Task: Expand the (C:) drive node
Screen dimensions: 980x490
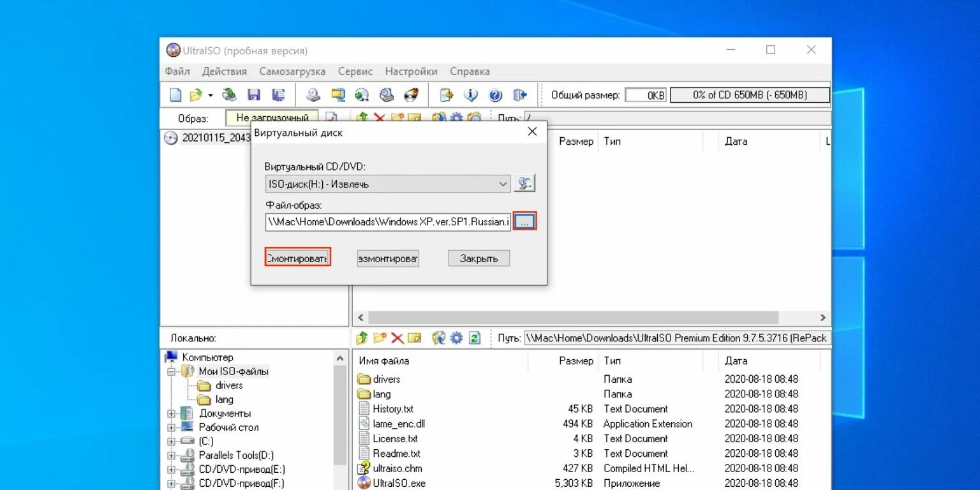Action: 171,442
